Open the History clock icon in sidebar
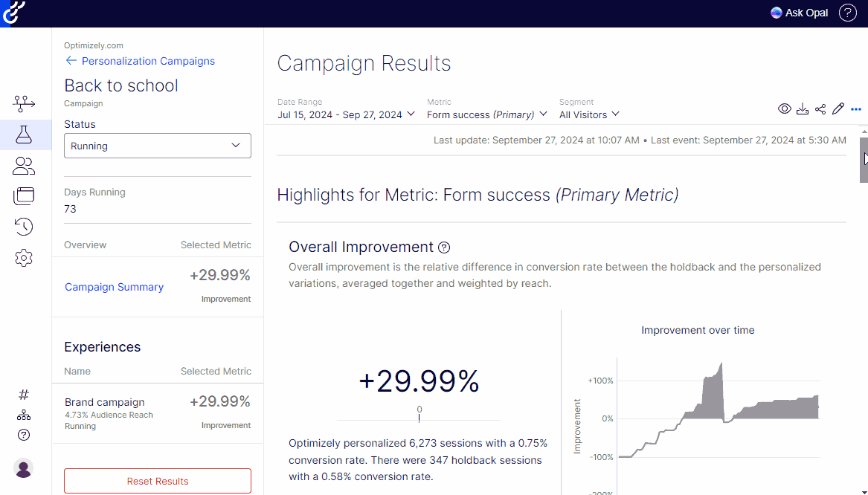Image resolution: width=868 pixels, height=495 pixels. coord(24,227)
